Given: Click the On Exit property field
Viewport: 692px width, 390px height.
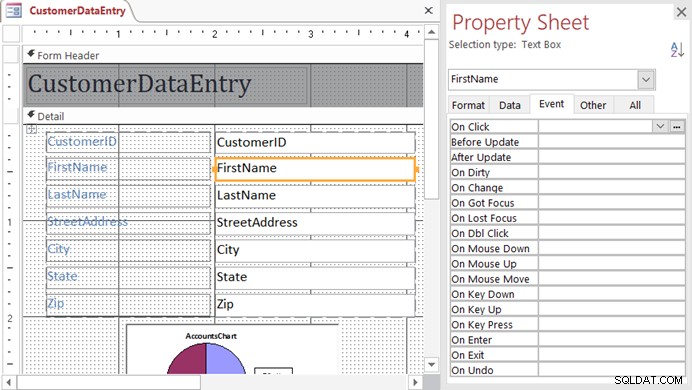Looking at the screenshot, I should click(612, 355).
